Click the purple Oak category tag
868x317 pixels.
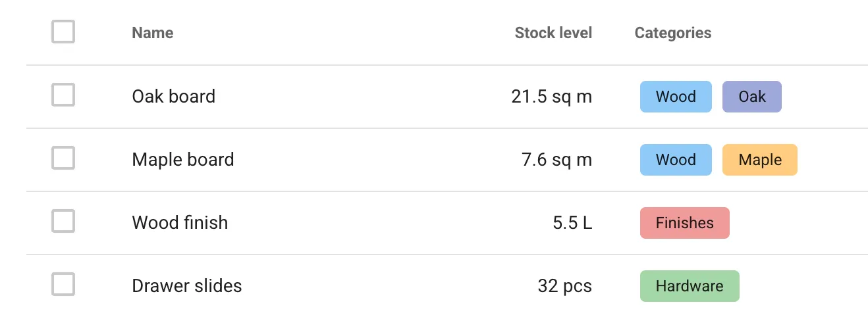(752, 97)
